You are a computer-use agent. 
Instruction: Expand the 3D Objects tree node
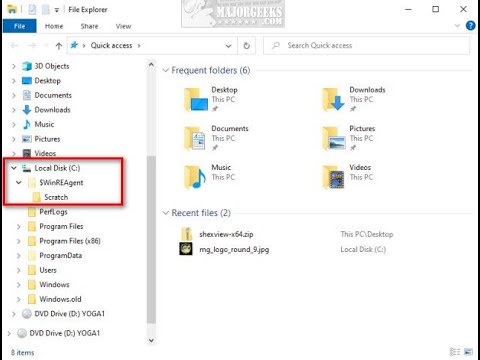[x=14, y=66]
